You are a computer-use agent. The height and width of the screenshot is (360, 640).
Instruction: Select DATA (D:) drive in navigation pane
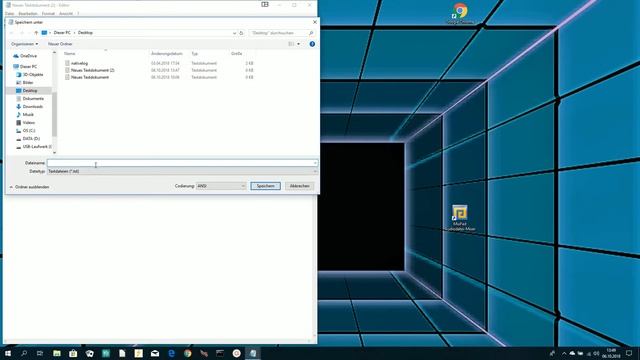click(x=28, y=139)
